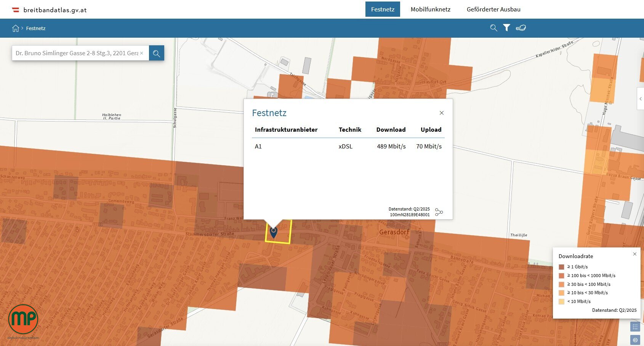Open the filter funnel tool
The height and width of the screenshot is (346, 644).
pos(506,28)
